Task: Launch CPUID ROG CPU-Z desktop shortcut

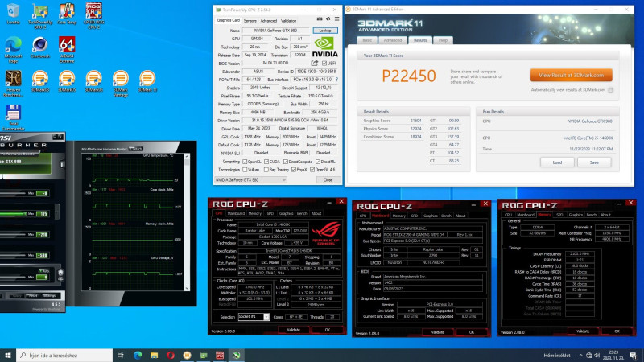Action: point(93,16)
